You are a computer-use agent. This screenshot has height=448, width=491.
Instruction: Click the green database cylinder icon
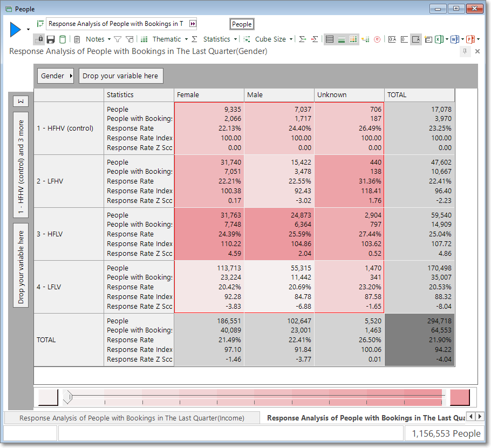[x=63, y=39]
